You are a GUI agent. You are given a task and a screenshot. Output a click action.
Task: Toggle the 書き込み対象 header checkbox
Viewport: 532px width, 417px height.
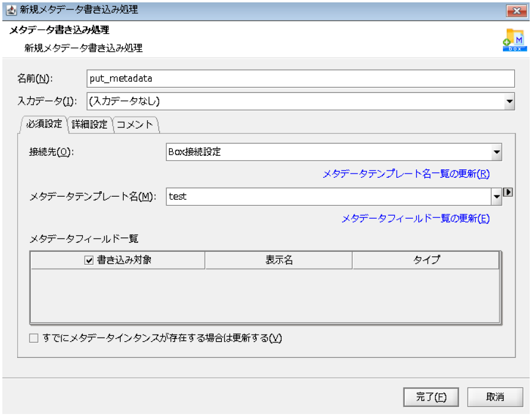coord(89,260)
